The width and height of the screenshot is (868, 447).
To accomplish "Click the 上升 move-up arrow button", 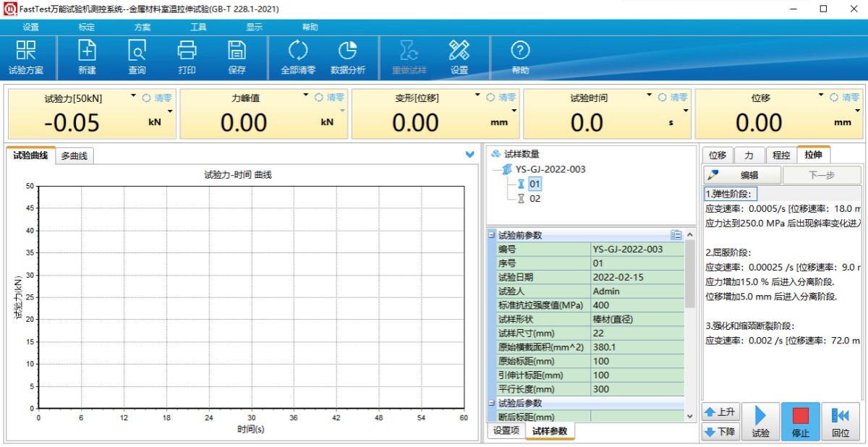I will tap(720, 412).
